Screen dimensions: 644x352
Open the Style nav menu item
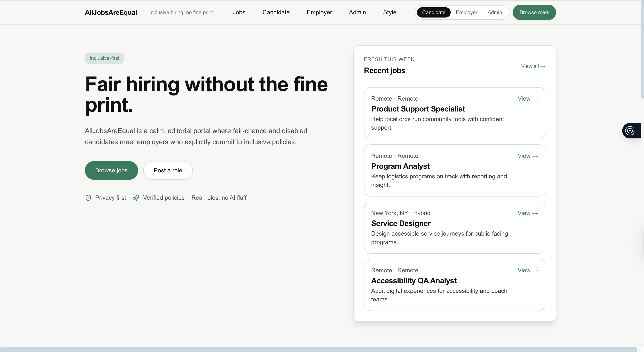coord(389,13)
